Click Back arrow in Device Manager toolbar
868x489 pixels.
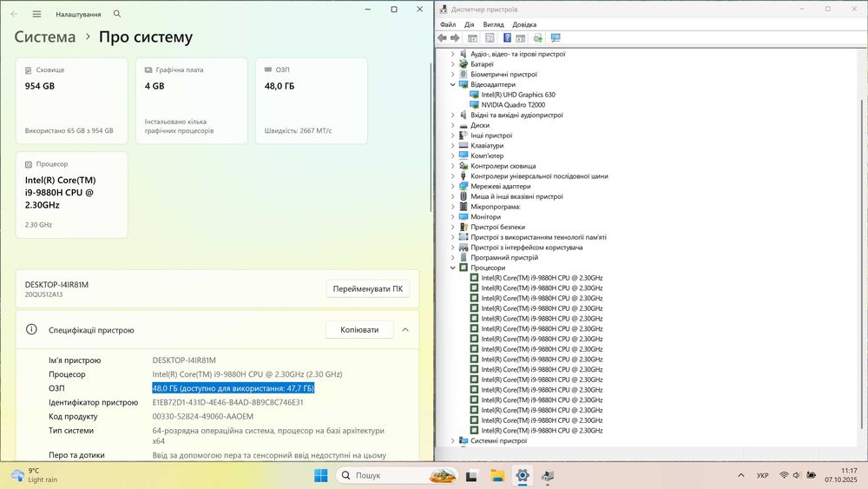[x=442, y=37]
